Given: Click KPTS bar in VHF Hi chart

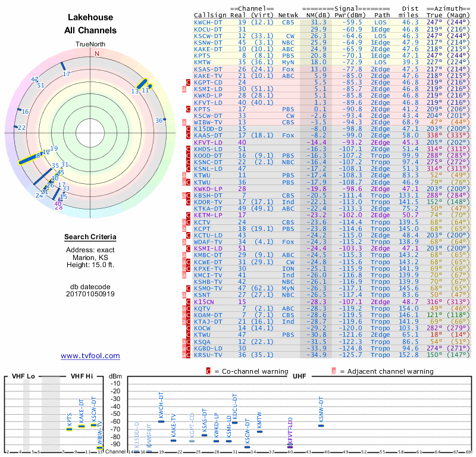Looking at the screenshot, I should click(x=70, y=429).
